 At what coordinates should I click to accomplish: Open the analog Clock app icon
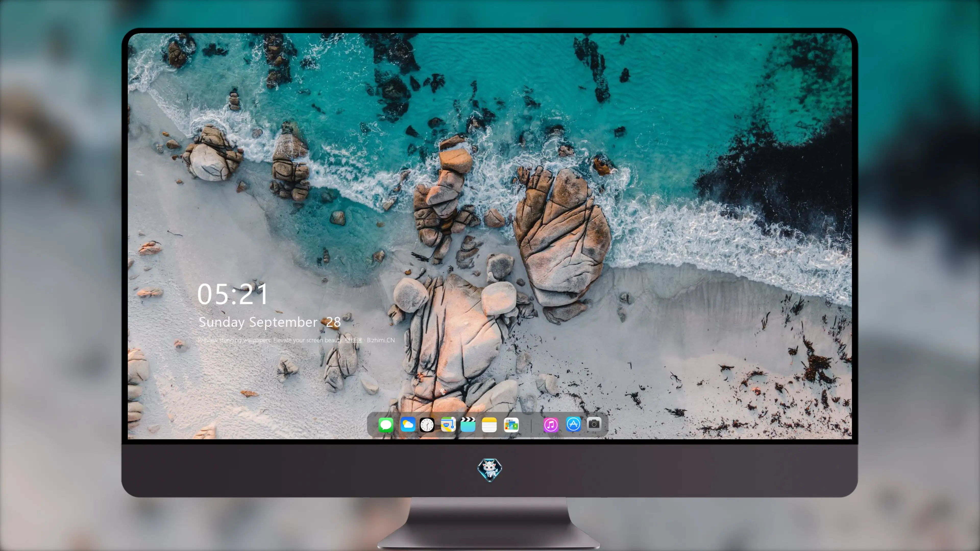[427, 424]
